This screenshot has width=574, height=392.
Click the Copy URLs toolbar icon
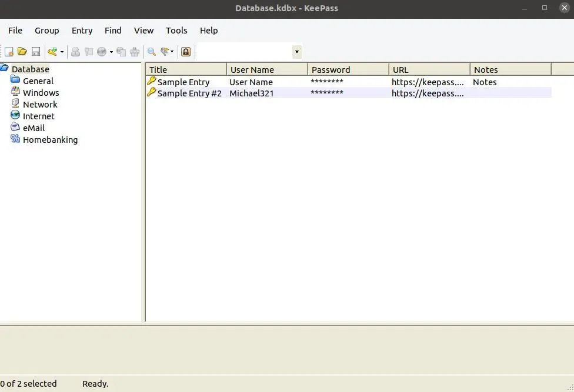tap(121, 52)
